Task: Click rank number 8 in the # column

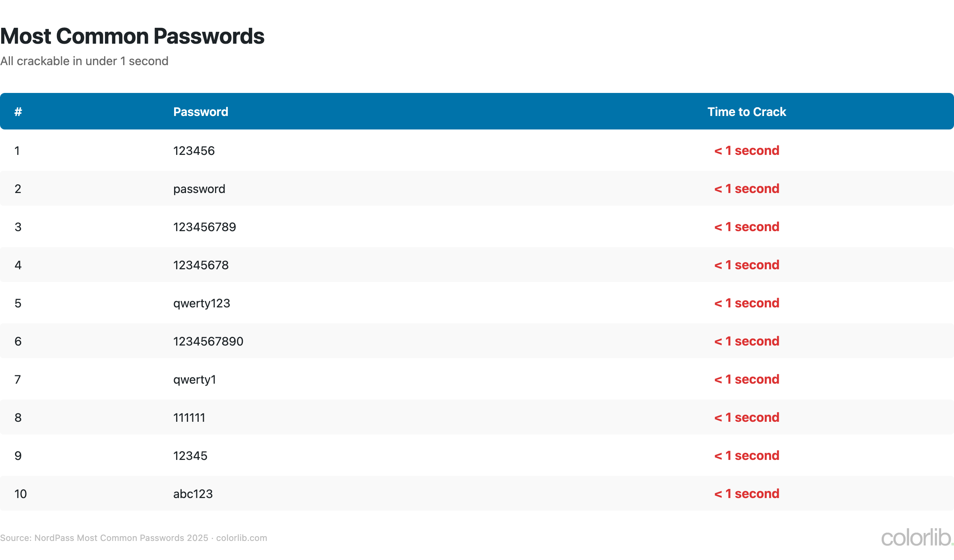Action: point(18,418)
